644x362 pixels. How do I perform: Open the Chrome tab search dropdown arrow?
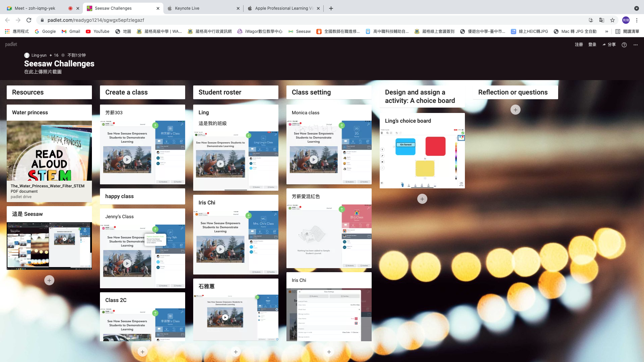[x=636, y=8]
